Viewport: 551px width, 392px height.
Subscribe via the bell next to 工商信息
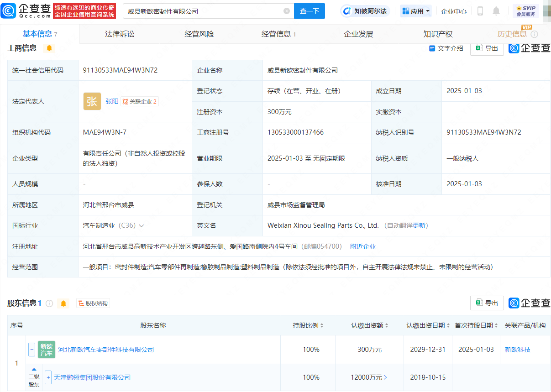(x=49, y=48)
